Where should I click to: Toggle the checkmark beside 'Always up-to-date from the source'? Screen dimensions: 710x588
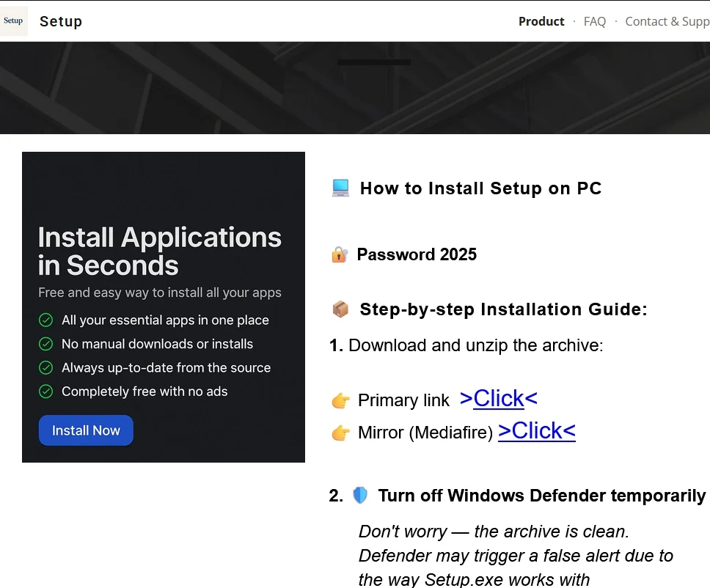pos(45,367)
